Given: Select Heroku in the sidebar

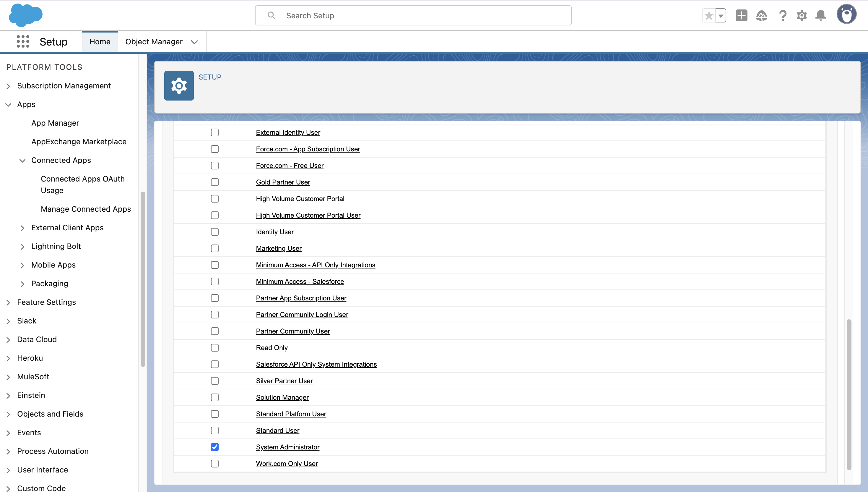Looking at the screenshot, I should tap(30, 358).
